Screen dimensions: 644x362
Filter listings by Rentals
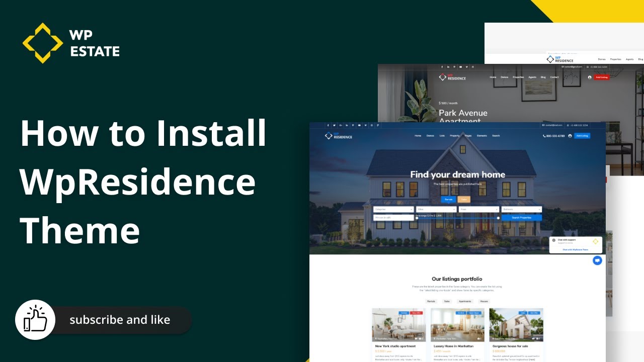click(431, 301)
